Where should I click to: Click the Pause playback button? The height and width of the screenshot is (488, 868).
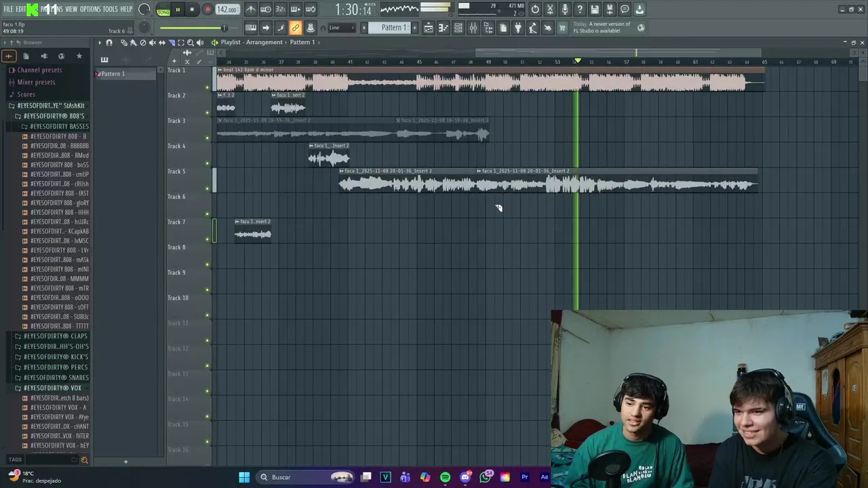[x=178, y=10]
